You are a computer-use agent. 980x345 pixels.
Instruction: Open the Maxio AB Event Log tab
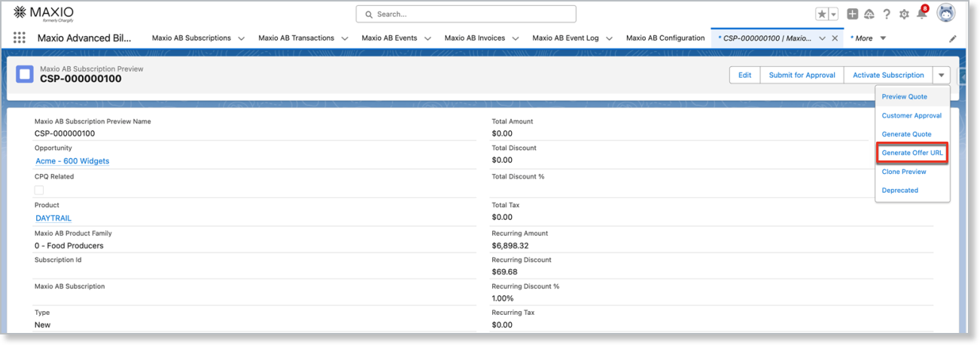pyautogui.click(x=565, y=38)
